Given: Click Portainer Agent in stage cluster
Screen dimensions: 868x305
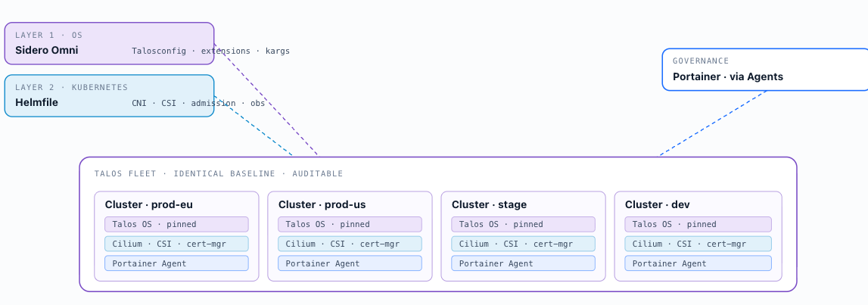Looking at the screenshot, I should (x=523, y=263).
